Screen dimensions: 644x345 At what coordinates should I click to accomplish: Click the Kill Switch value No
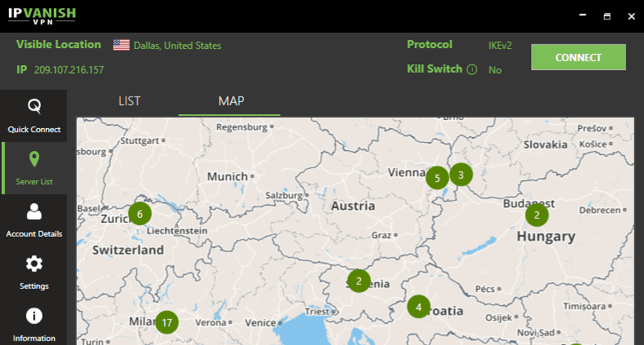[x=495, y=70]
